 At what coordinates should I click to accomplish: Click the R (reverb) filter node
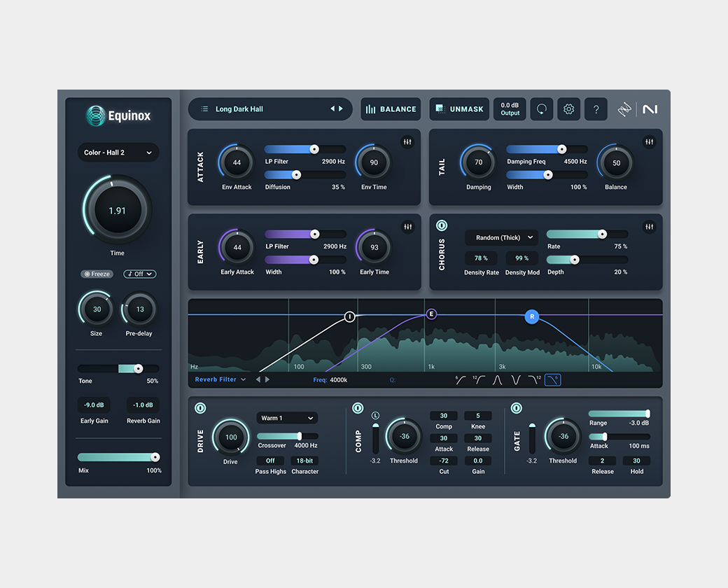pyautogui.click(x=532, y=317)
